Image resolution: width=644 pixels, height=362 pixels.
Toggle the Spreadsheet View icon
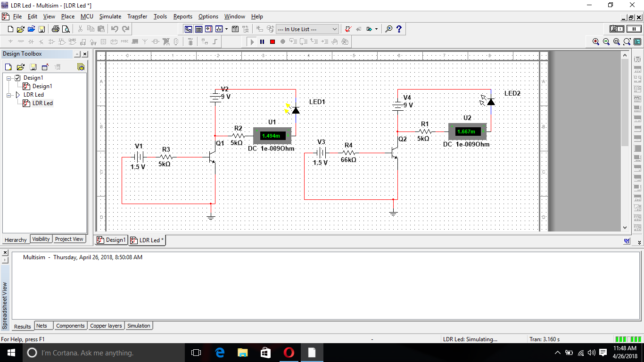(x=199, y=29)
